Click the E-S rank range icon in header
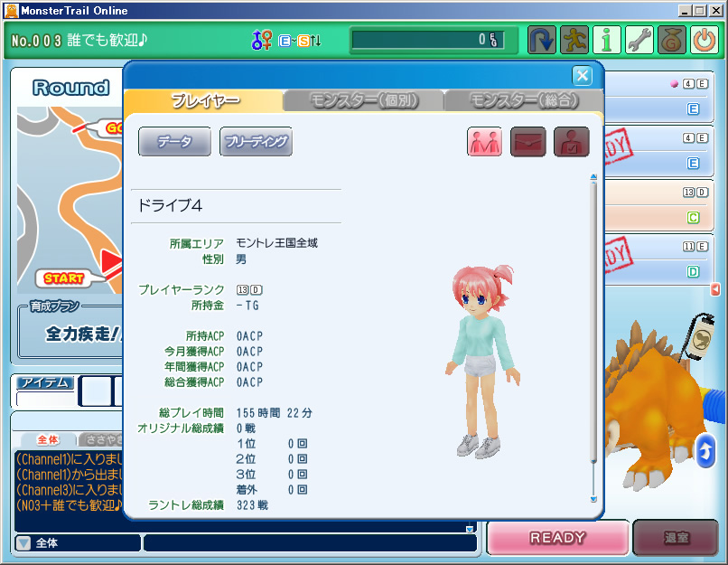728x565 pixels. click(300, 41)
